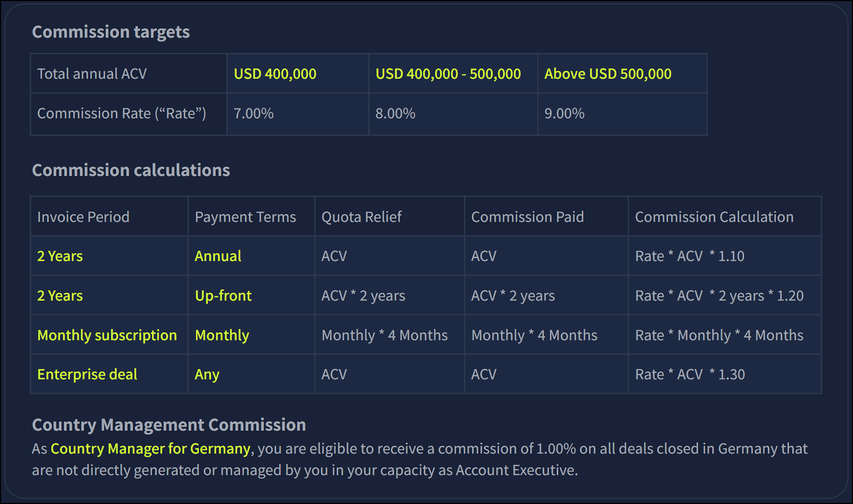
Task: Select the Monthly subscription row label
Action: pos(107,335)
